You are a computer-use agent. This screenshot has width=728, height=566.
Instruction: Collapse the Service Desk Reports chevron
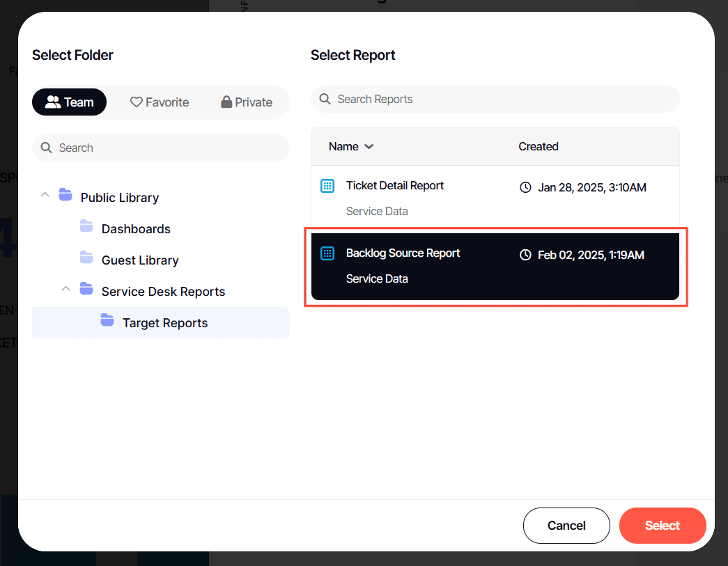(65, 288)
